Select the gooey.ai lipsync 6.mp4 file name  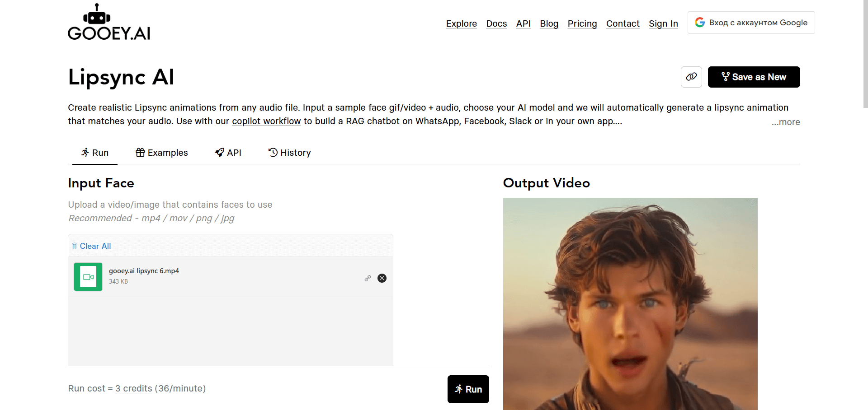144,271
